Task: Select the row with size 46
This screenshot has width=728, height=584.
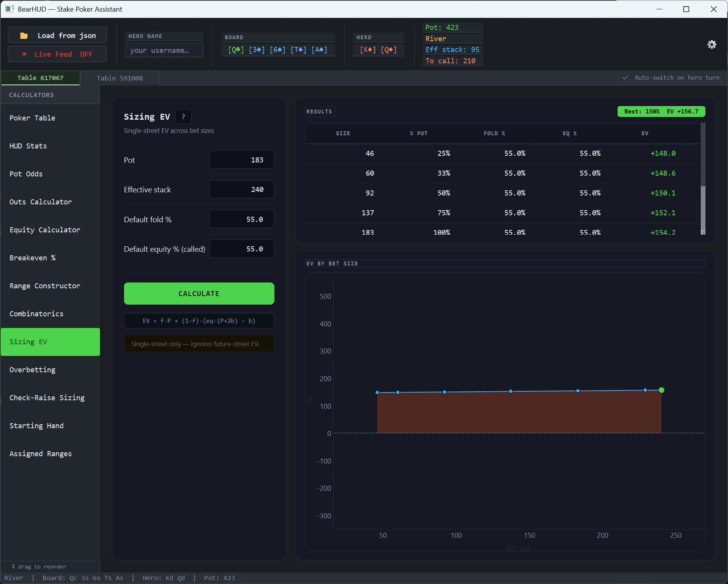Action: pyautogui.click(x=502, y=153)
